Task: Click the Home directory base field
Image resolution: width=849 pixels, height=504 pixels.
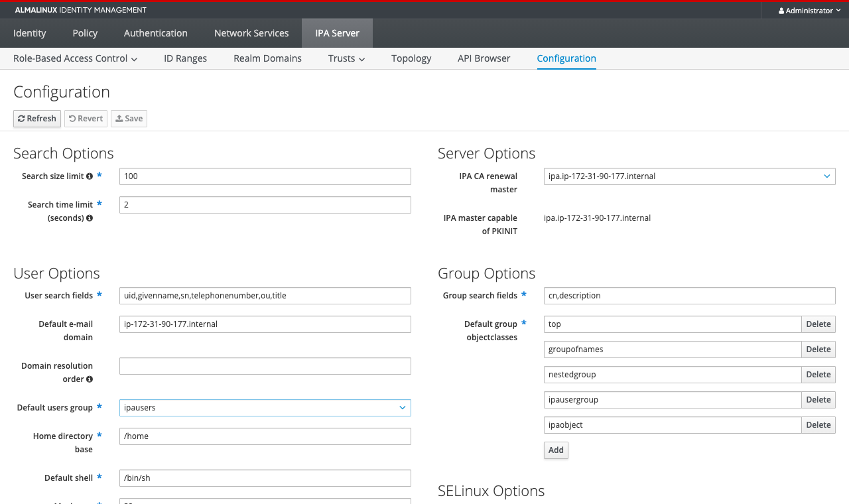Action: [265, 436]
